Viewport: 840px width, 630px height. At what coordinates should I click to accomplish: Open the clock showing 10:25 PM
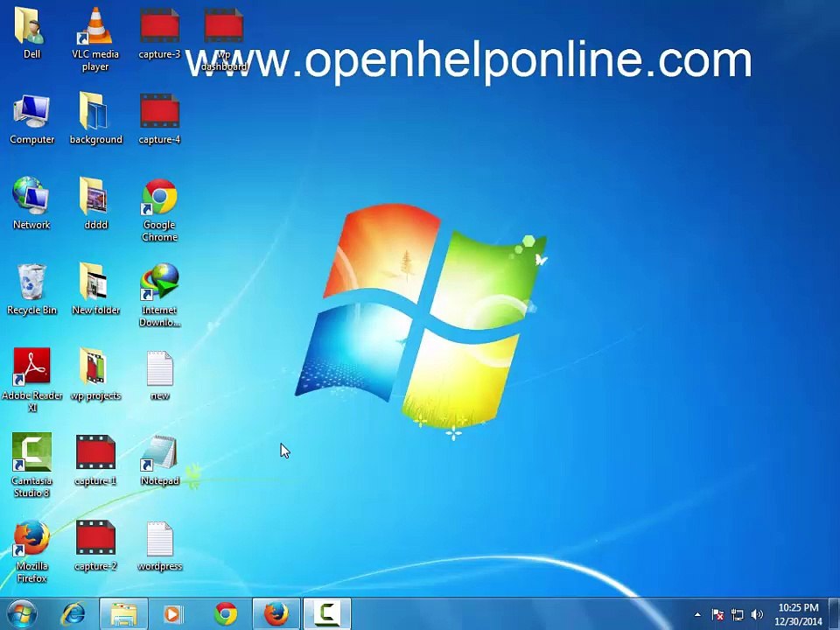coord(798,614)
